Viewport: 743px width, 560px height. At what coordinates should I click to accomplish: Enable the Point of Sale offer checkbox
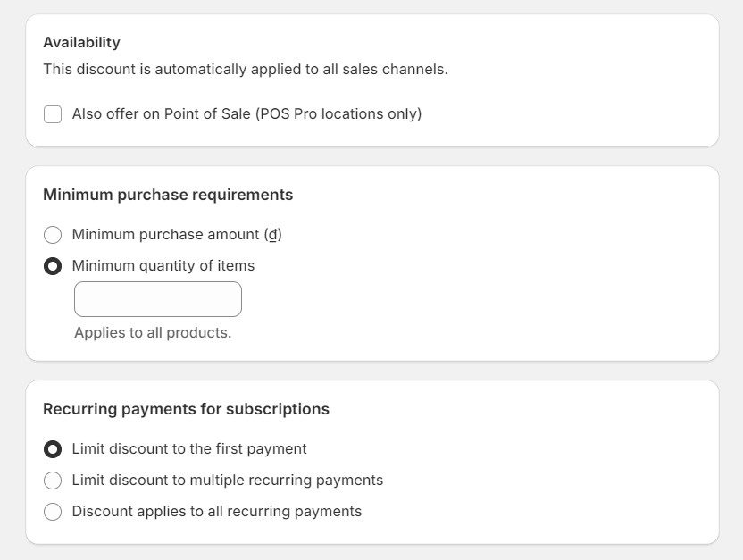53,114
